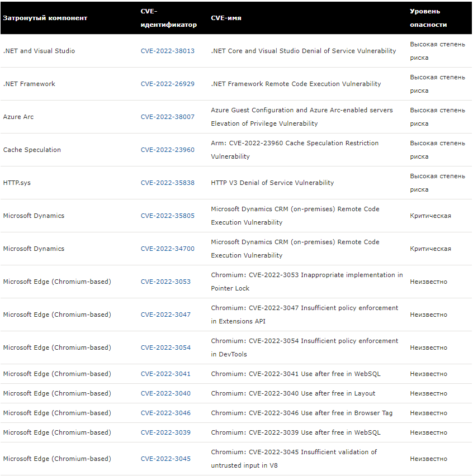Click 'Insufficient policy enforcement in DevTools' name
Screen dimensions: 473x476
[304, 348]
